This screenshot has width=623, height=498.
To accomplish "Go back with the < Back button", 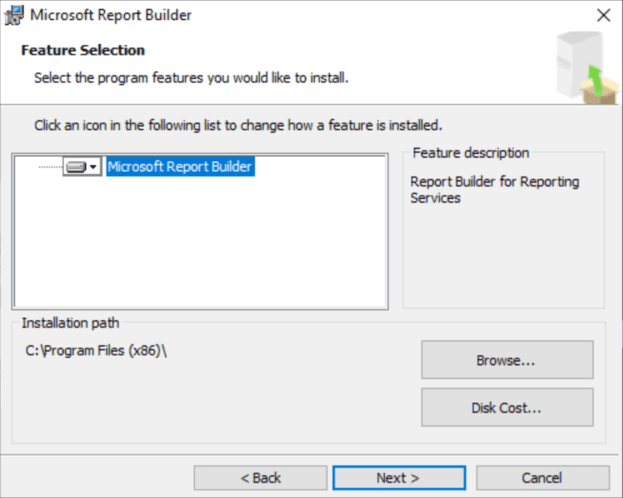I will pos(260,478).
